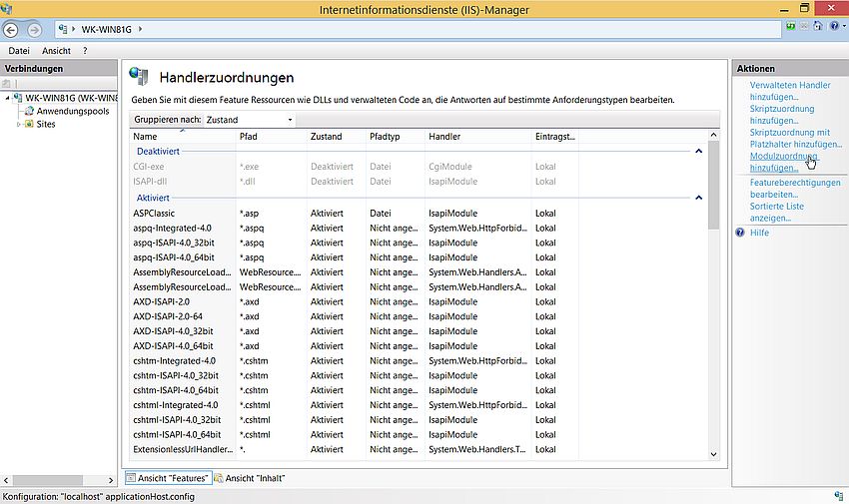Select aspq-Integrated-4.0 row

click(x=355, y=228)
